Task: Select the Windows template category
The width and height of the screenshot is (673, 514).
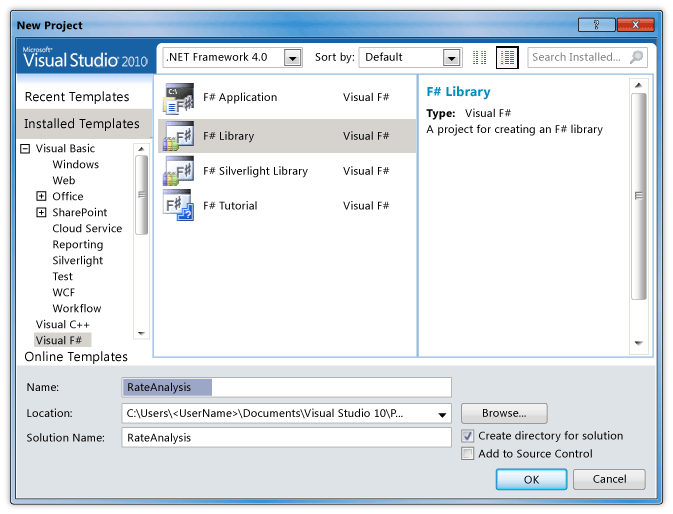Action: (x=76, y=165)
